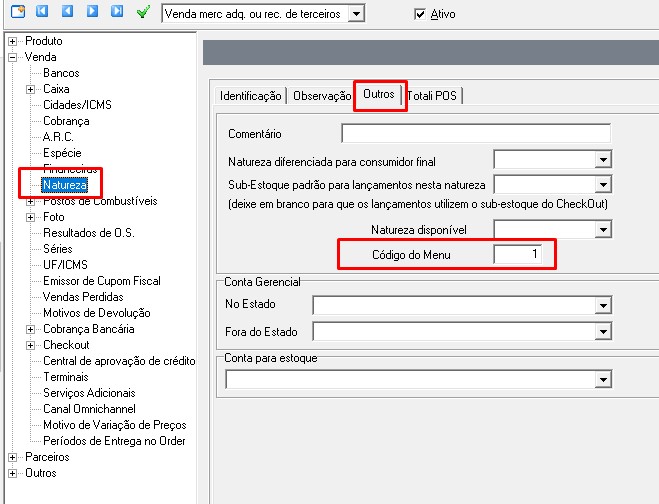Switch to the Identificação tab

point(250,96)
